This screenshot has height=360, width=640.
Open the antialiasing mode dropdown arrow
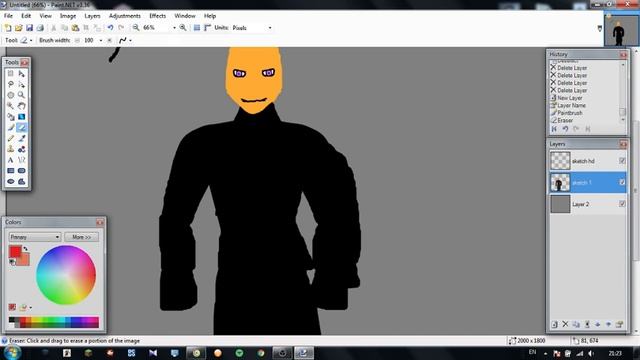130,40
